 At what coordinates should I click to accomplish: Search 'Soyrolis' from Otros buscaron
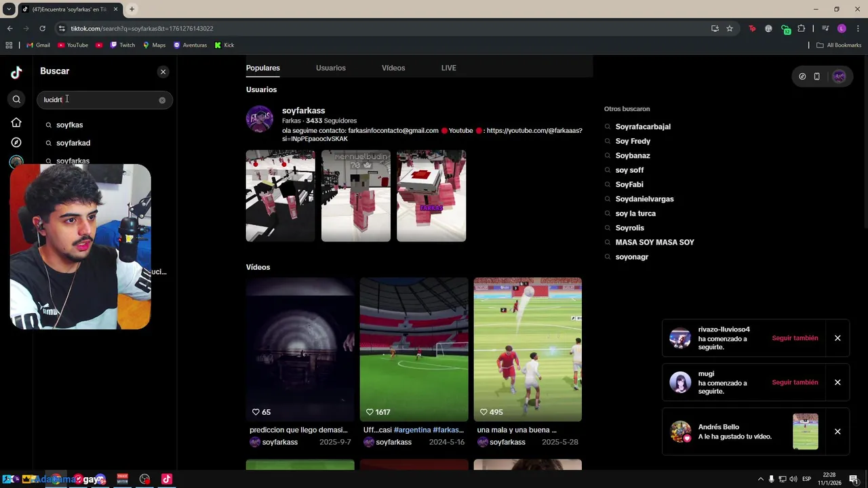pyautogui.click(x=629, y=228)
